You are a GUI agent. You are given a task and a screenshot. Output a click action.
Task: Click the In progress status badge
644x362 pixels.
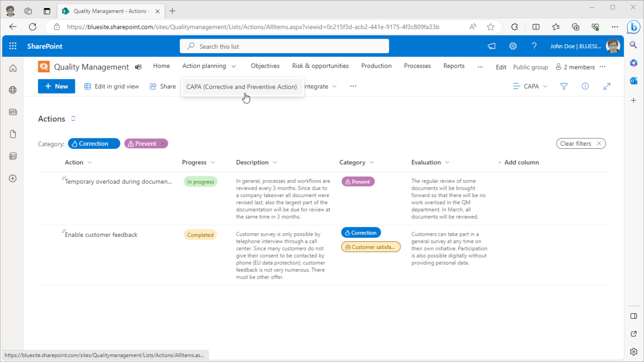coord(200,182)
